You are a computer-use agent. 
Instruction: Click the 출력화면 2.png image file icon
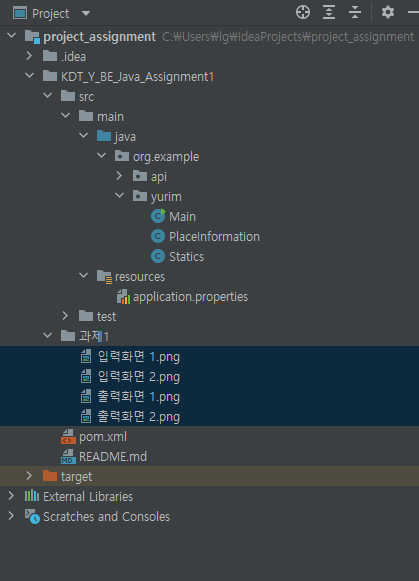point(86,416)
